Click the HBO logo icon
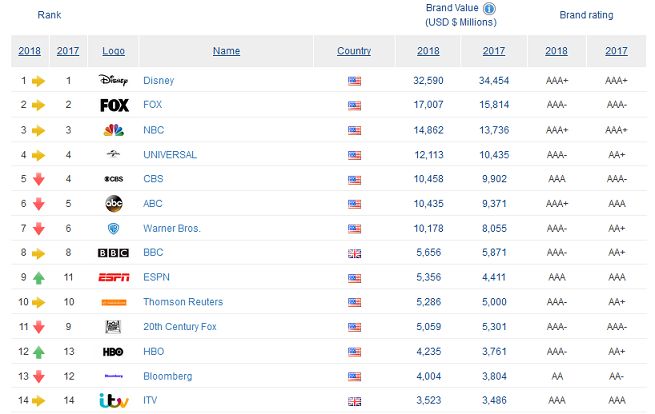Viewport: 655px width, 414px height. 113,352
